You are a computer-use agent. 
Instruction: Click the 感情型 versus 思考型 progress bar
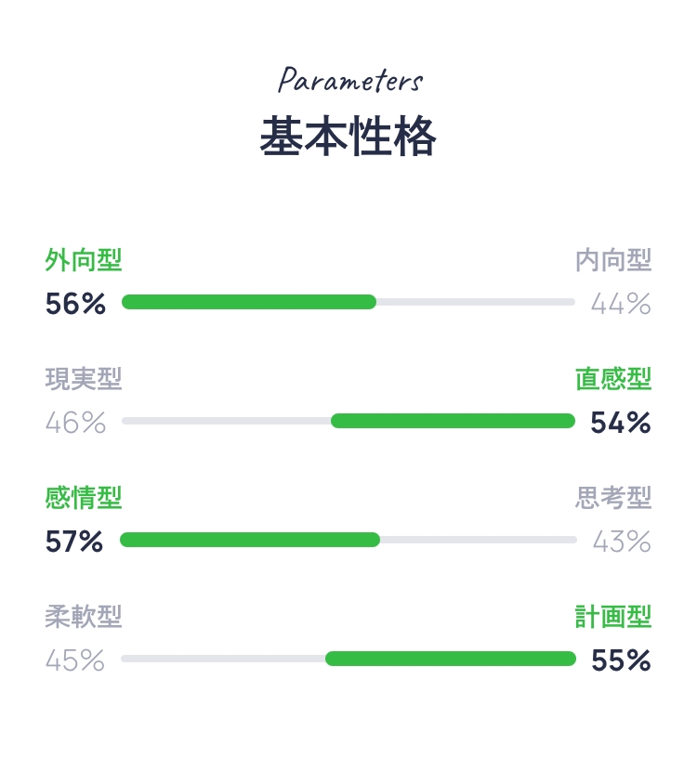(x=348, y=540)
